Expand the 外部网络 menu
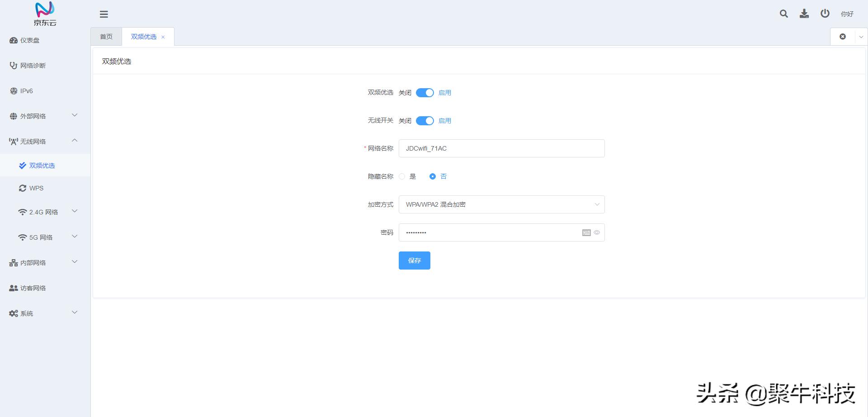 [x=45, y=116]
